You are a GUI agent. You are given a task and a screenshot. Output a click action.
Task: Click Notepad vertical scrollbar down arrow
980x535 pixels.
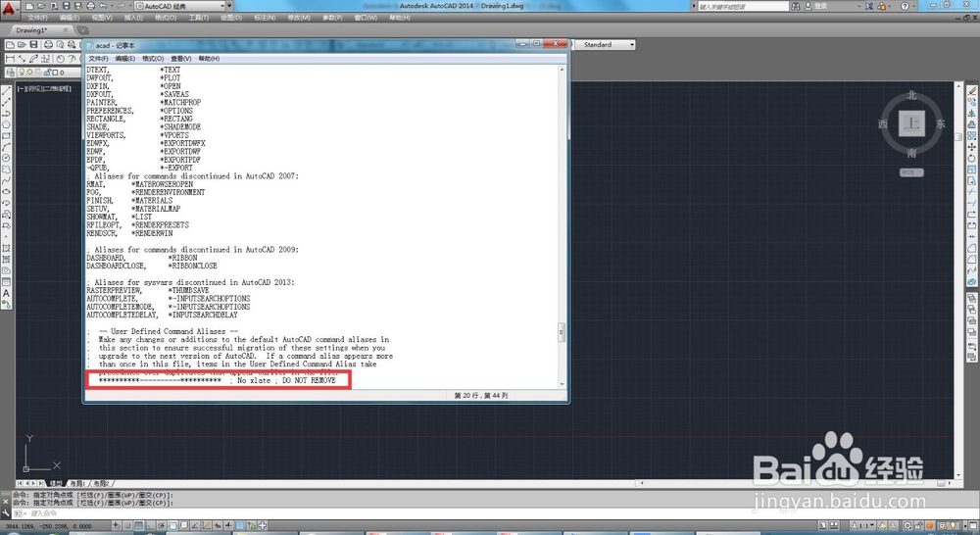pos(562,384)
